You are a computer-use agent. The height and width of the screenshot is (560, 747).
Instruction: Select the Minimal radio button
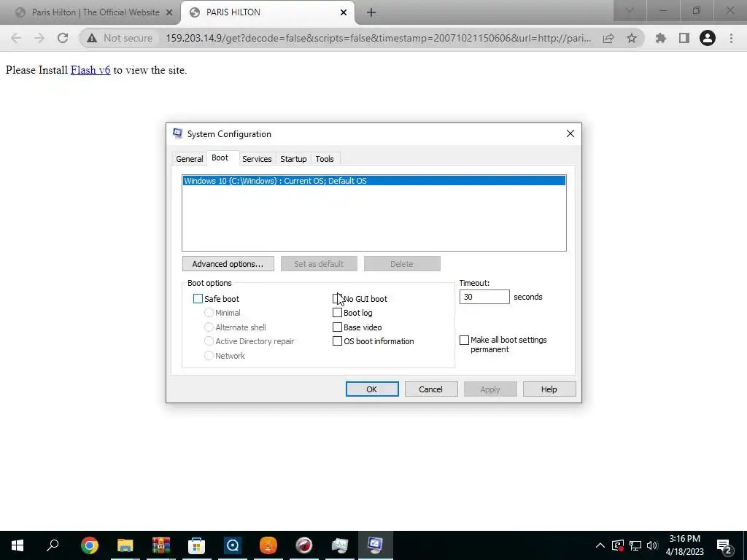209,313
